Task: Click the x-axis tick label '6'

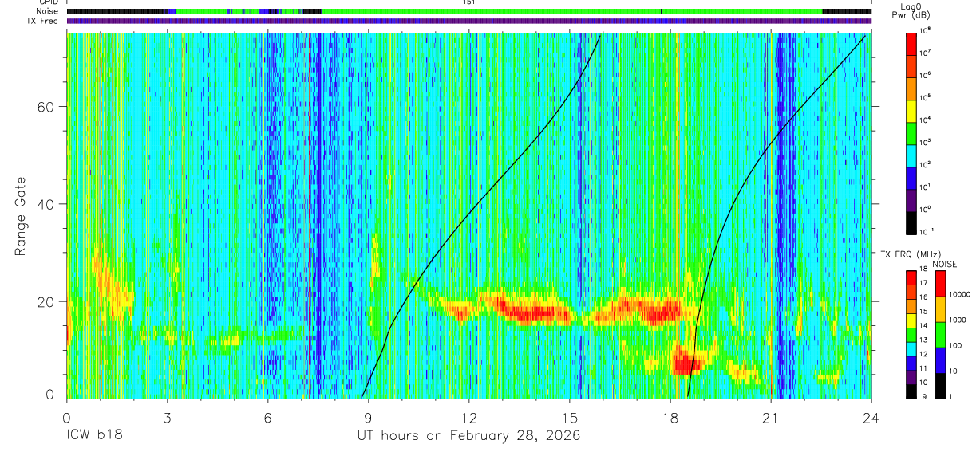Action: point(267,417)
